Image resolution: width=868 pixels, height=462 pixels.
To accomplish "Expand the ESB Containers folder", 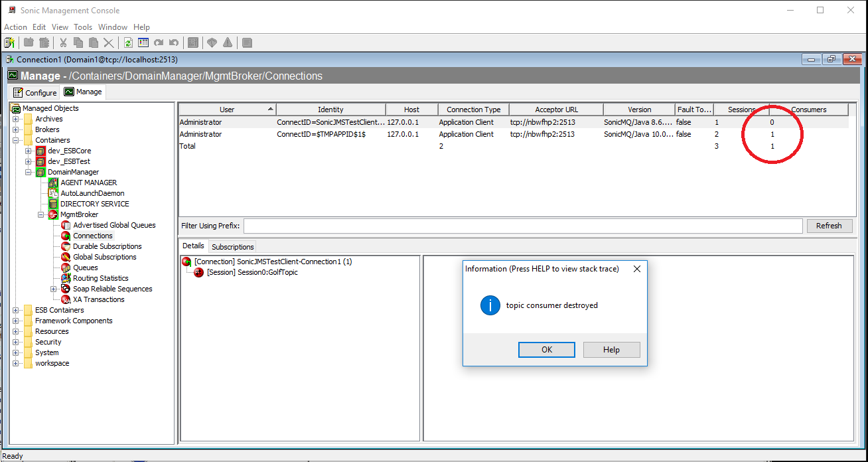I will (x=16, y=310).
